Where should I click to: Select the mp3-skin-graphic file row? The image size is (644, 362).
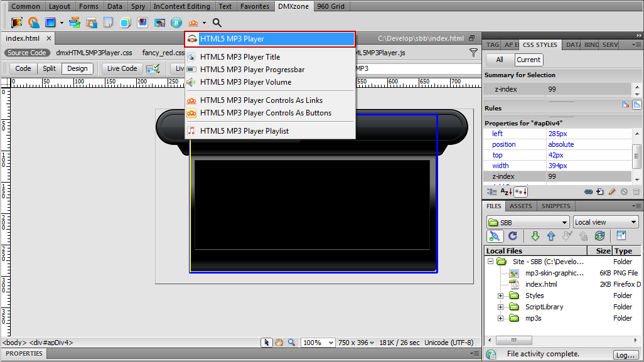pyautogui.click(x=562, y=273)
